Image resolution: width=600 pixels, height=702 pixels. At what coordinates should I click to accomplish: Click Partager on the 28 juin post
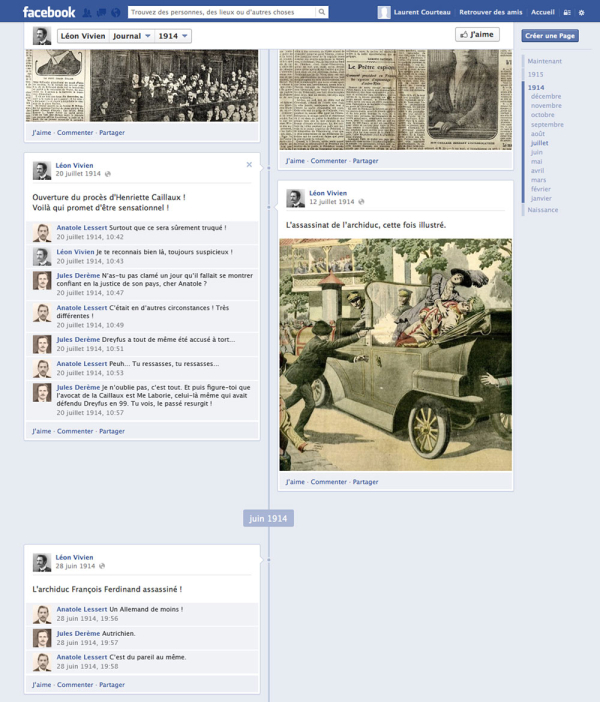coord(112,685)
